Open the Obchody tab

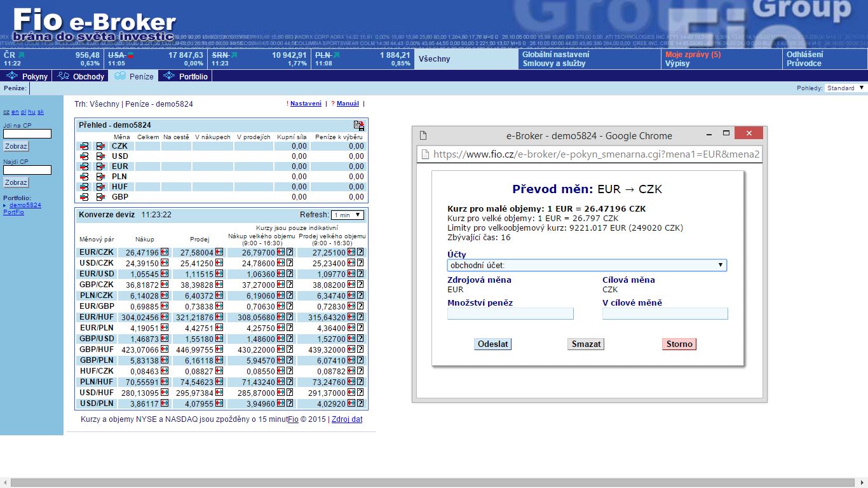81,76
